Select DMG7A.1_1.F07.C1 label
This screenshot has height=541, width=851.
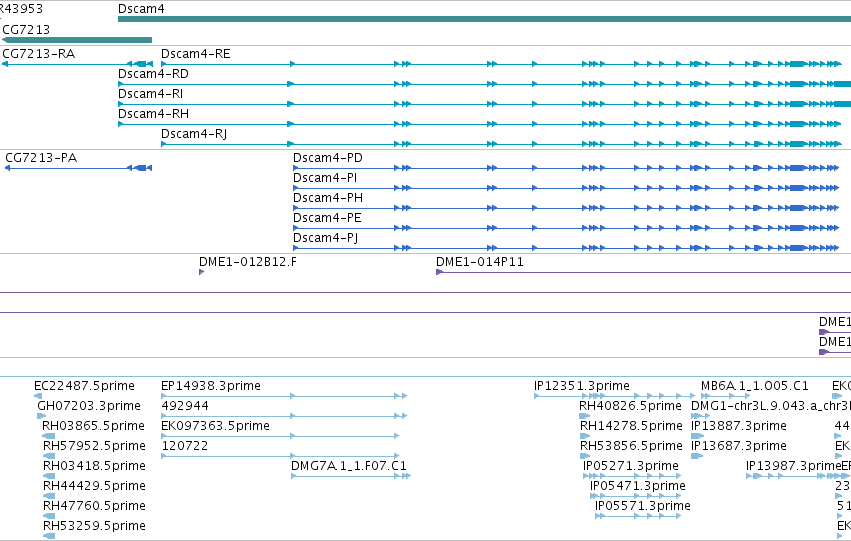(349, 466)
